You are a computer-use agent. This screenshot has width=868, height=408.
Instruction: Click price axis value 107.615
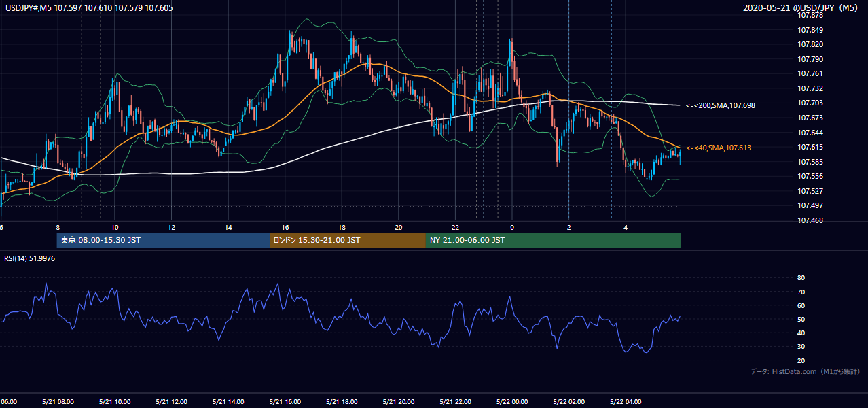[x=811, y=147]
